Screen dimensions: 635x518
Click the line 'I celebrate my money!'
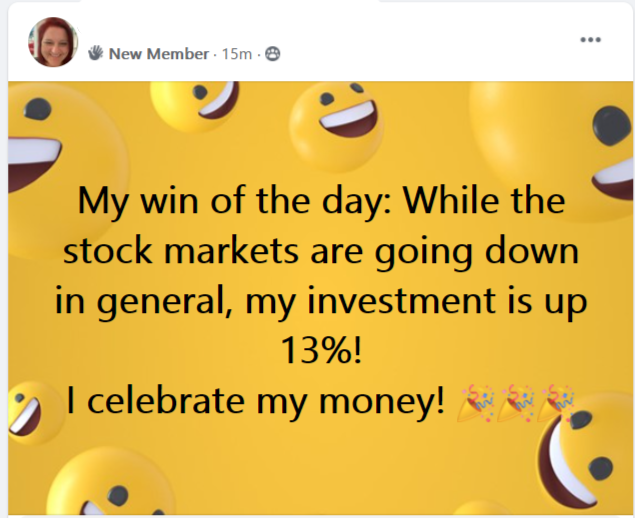pyautogui.click(x=255, y=402)
